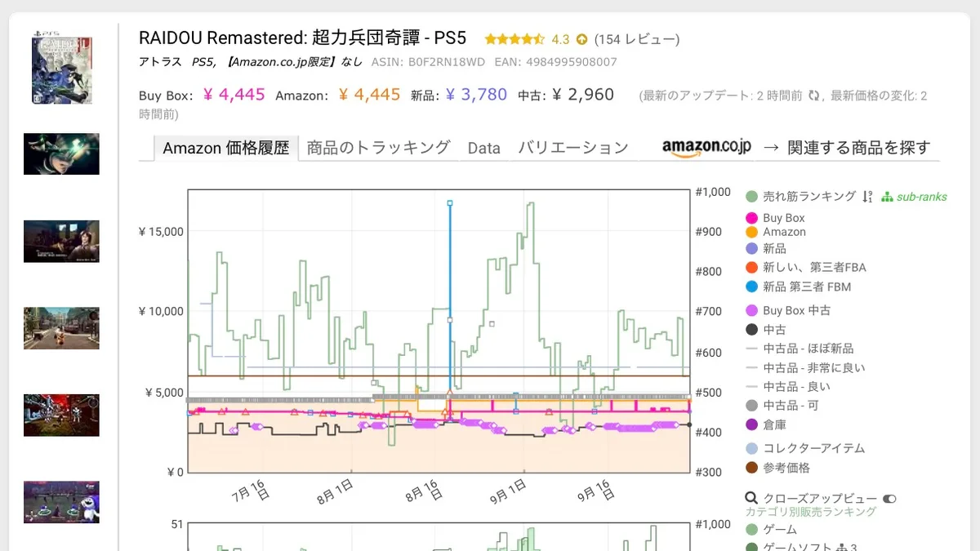Open the amazon.co.jp logo link
980x551 pixels.
tap(706, 147)
